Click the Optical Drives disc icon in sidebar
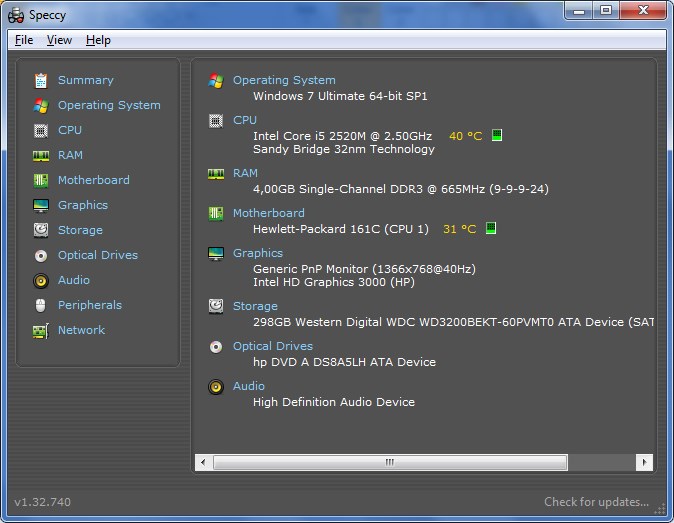674x523 pixels. [41, 256]
